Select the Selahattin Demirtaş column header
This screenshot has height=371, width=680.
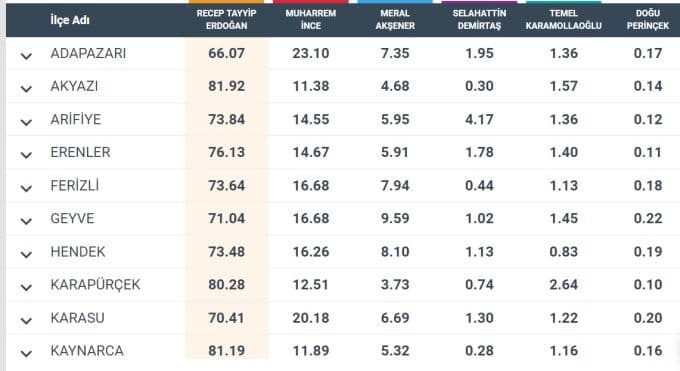point(479,20)
